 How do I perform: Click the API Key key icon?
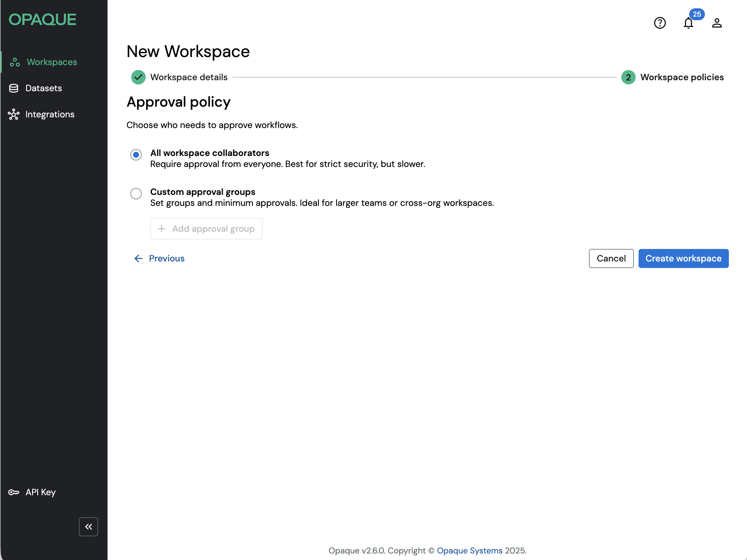tap(13, 492)
